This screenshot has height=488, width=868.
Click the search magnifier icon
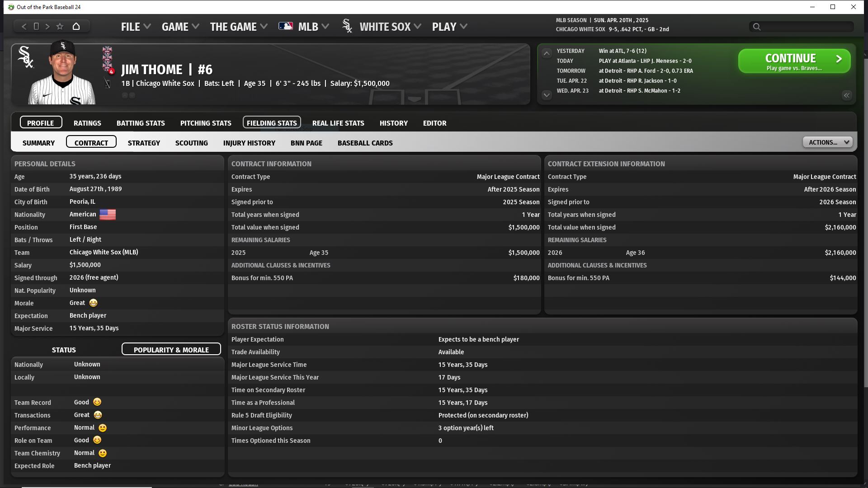coord(757,27)
